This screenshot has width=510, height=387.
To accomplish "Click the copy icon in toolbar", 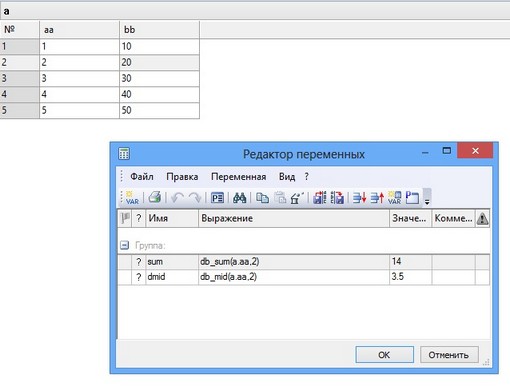I will click(262, 198).
